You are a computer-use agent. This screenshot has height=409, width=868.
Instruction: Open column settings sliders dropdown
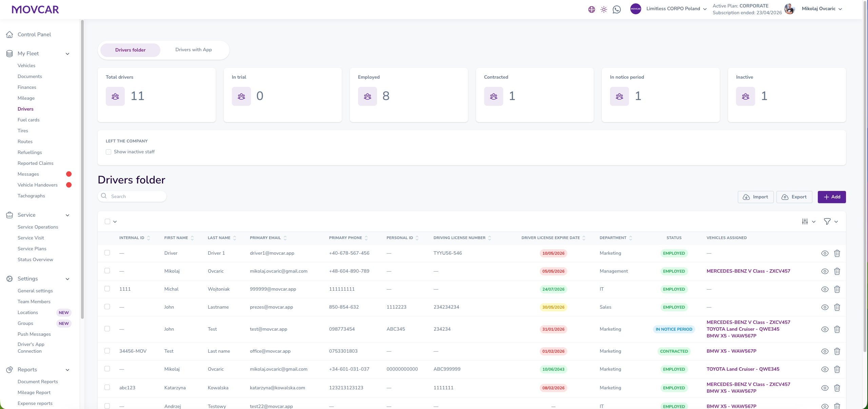(809, 221)
